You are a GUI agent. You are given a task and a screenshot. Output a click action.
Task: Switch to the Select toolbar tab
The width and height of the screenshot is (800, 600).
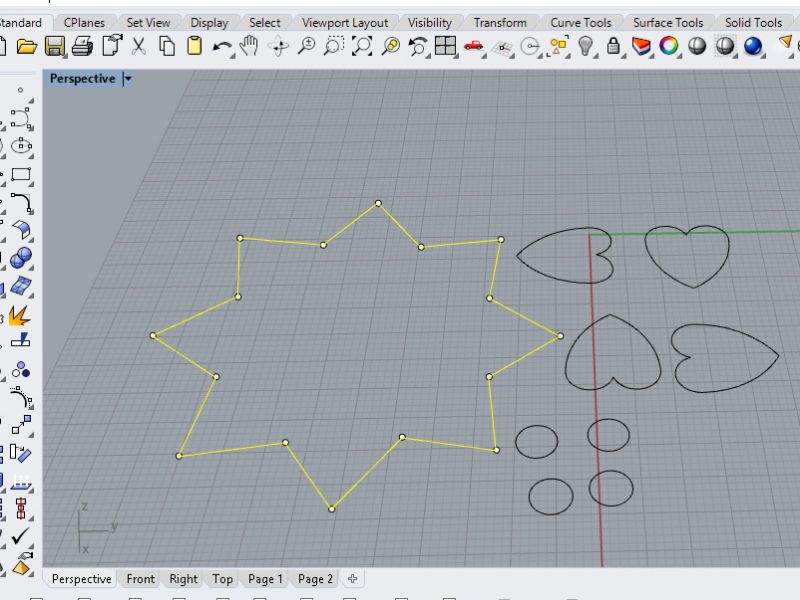coord(265,23)
